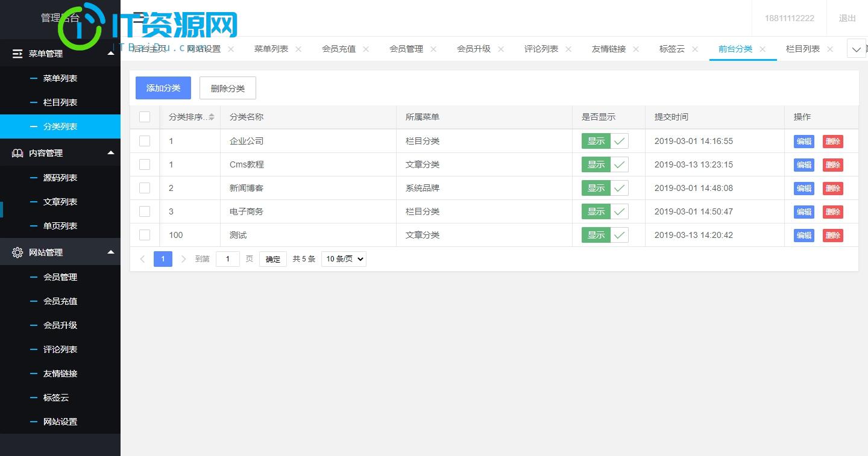This screenshot has width=868, height=456.
Task: Close the 栏目列表 tab
Action: pyautogui.click(x=830, y=49)
